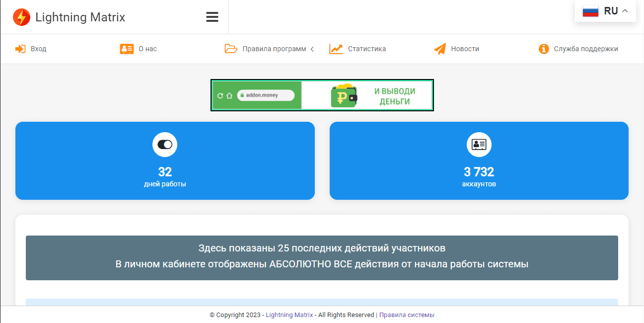Open the hamburger menu
Image resolution: width=644 pixels, height=323 pixels.
click(212, 17)
